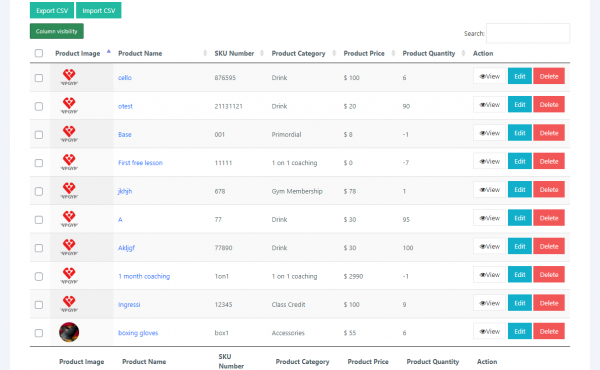600x370 pixels.
Task: Check the checkbox for boxing gloves row
Action: [x=39, y=333]
